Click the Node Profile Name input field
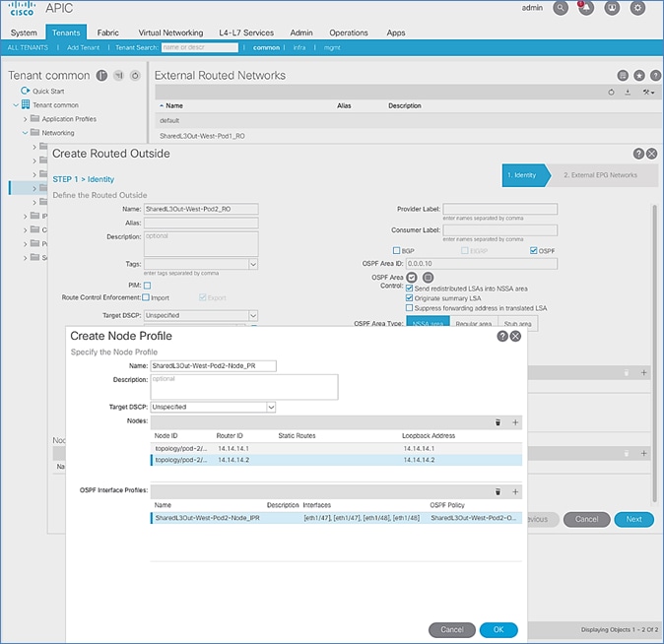The height and width of the screenshot is (644, 664). pos(214,366)
